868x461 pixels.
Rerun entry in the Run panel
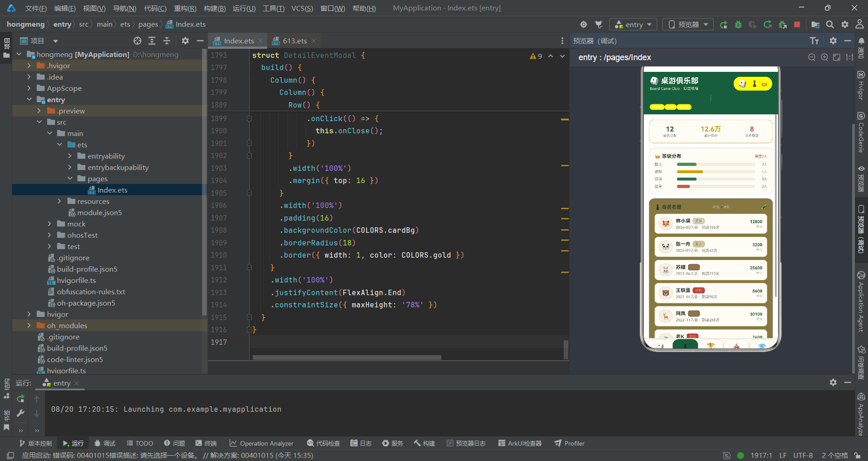coord(20,399)
